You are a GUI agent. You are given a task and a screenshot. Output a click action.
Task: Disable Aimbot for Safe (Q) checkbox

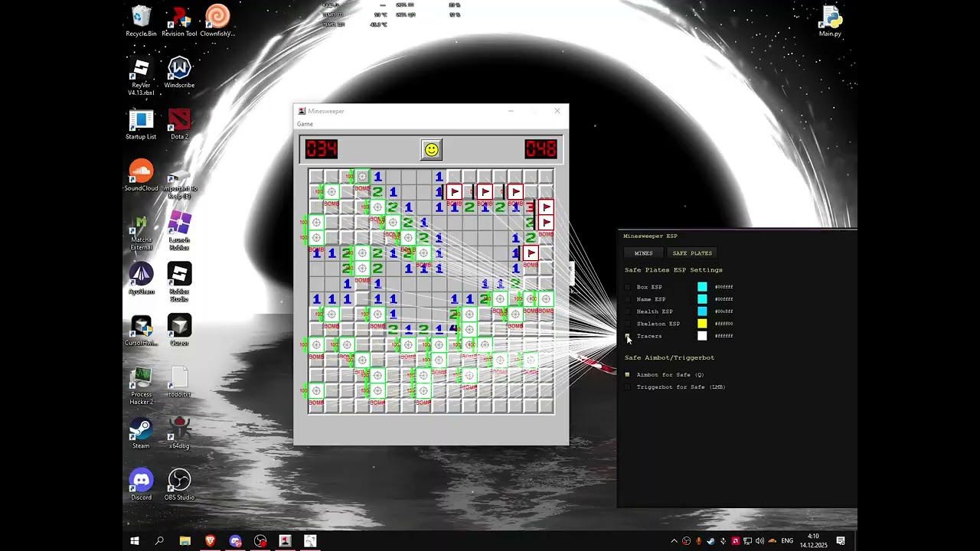pyautogui.click(x=628, y=375)
